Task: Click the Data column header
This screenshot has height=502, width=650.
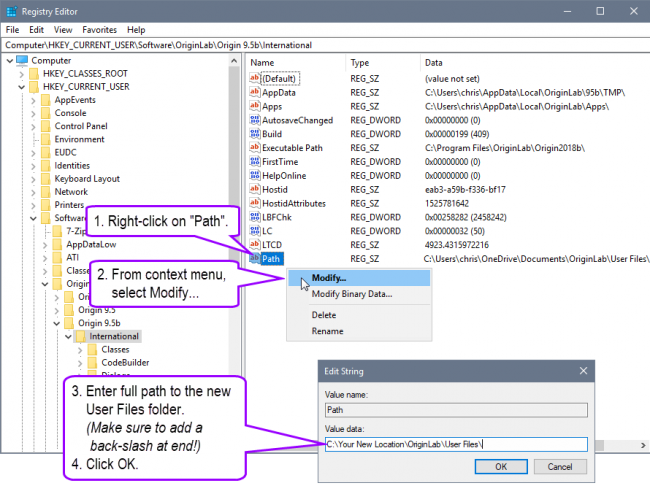Action: 434,62
